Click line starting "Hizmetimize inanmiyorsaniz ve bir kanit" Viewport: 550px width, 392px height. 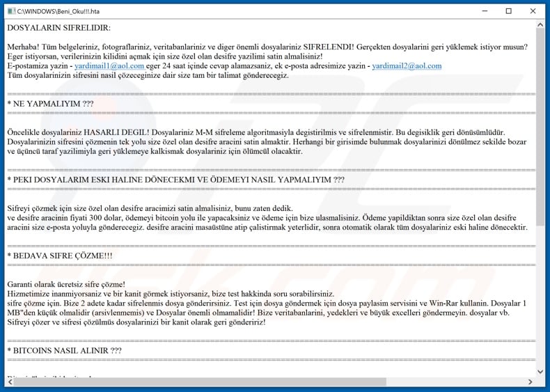[x=171, y=293]
